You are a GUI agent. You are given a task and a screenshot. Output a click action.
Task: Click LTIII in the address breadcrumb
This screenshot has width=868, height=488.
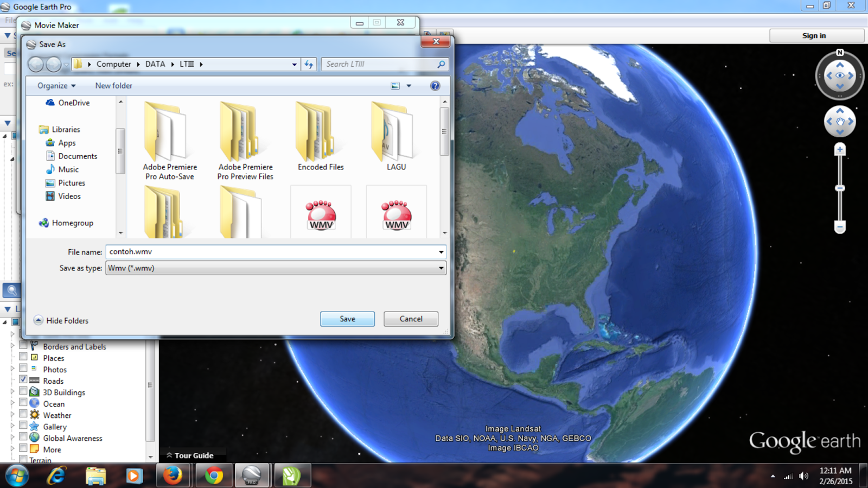[187, 64]
